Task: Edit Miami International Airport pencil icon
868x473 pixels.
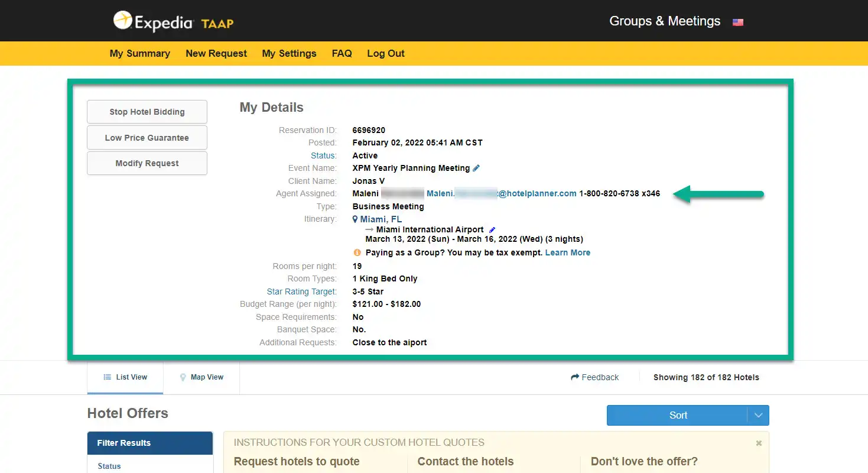Action: [x=492, y=229]
